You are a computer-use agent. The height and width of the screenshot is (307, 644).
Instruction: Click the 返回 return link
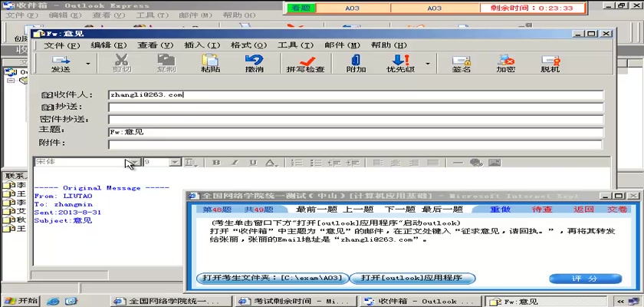(x=583, y=210)
